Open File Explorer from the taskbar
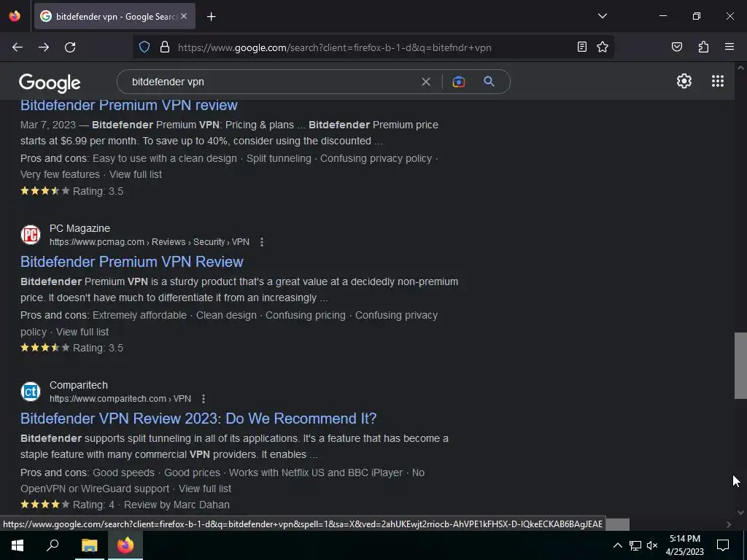The width and height of the screenshot is (747, 560). tap(89, 545)
